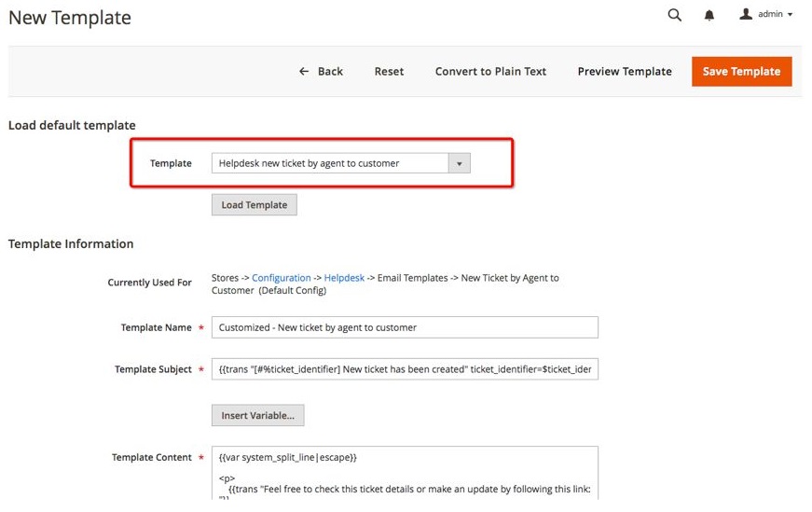Click the admin user avatar icon
This screenshot has width=812, height=512.
pyautogui.click(x=745, y=15)
